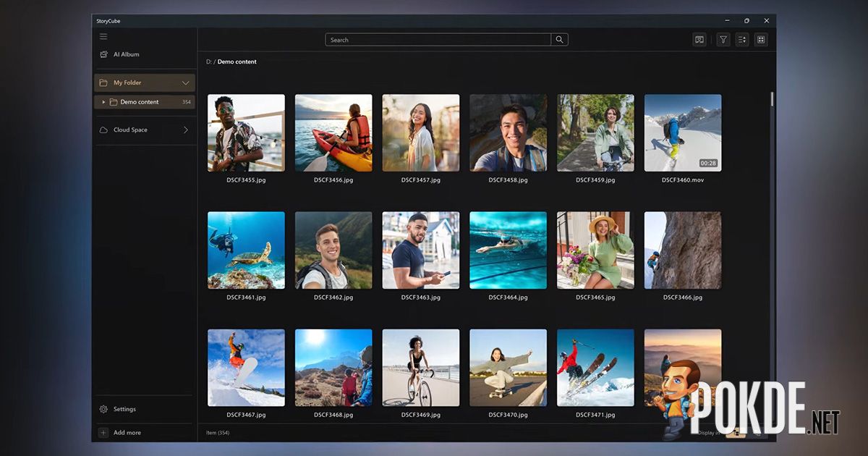Image resolution: width=868 pixels, height=456 pixels.
Task: Focus the Search input field
Action: pos(438,40)
